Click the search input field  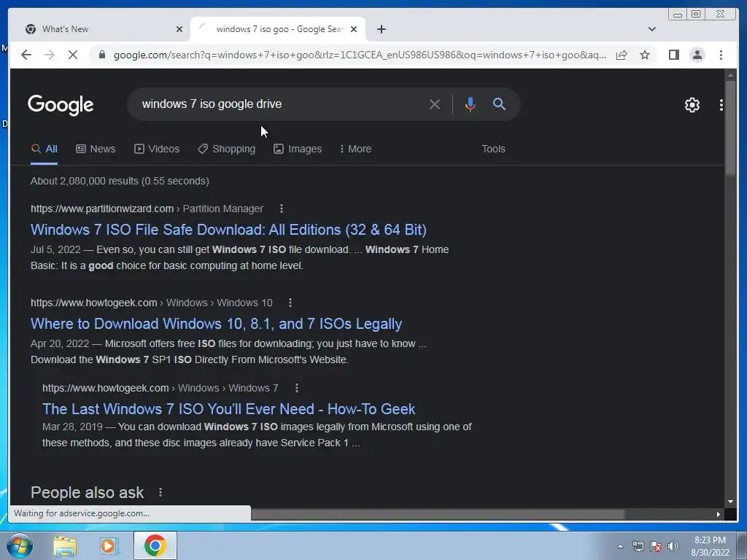tap(281, 104)
